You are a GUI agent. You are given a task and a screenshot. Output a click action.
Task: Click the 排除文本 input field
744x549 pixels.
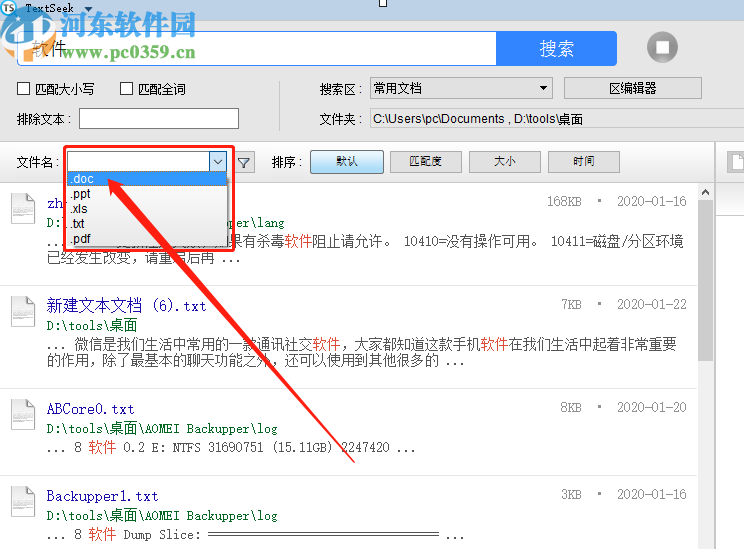[158, 119]
